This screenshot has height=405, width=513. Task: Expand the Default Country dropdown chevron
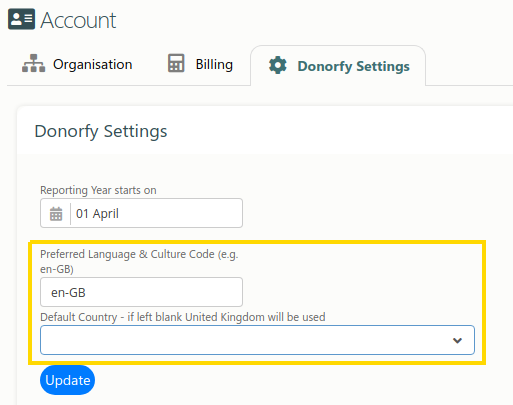tap(457, 340)
